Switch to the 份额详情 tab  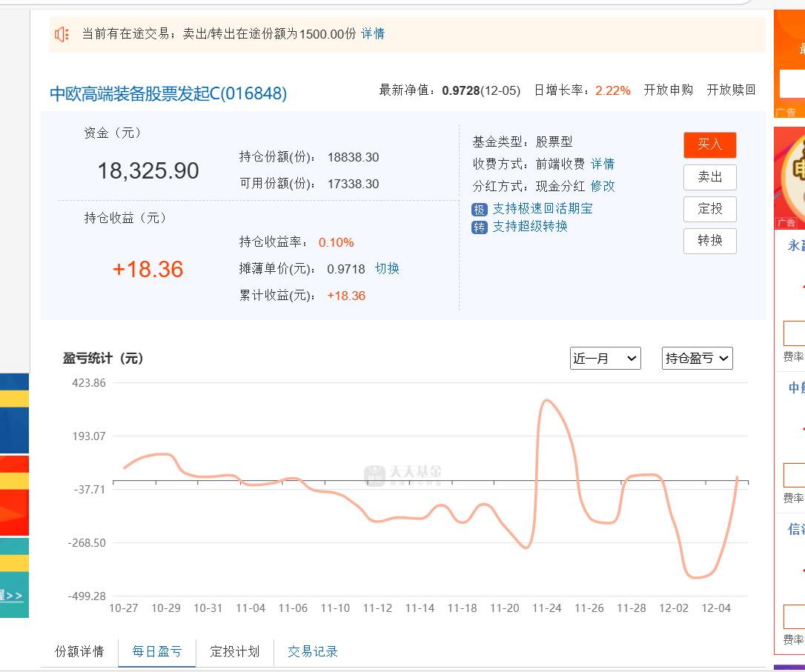tap(79, 652)
